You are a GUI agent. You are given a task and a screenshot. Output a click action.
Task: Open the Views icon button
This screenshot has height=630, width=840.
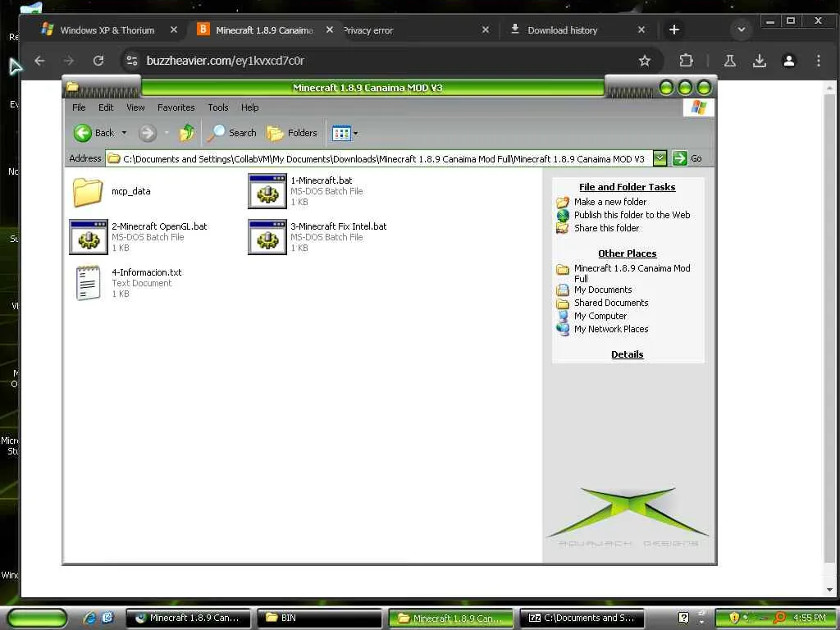(x=341, y=133)
